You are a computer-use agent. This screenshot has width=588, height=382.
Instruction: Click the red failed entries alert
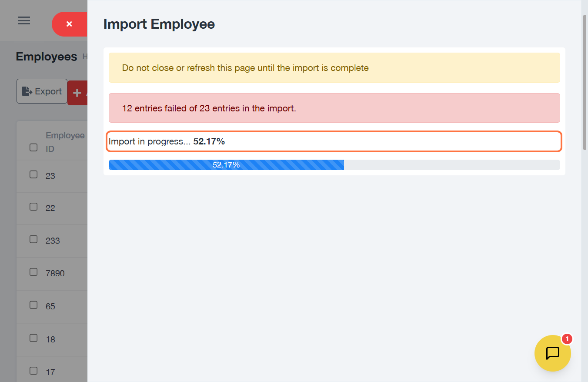pos(334,108)
